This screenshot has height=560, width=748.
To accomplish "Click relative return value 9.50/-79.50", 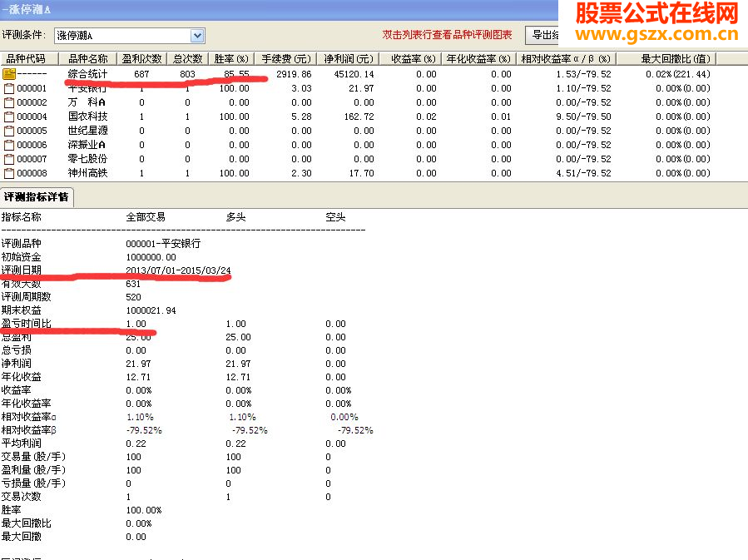I will coord(583,116).
